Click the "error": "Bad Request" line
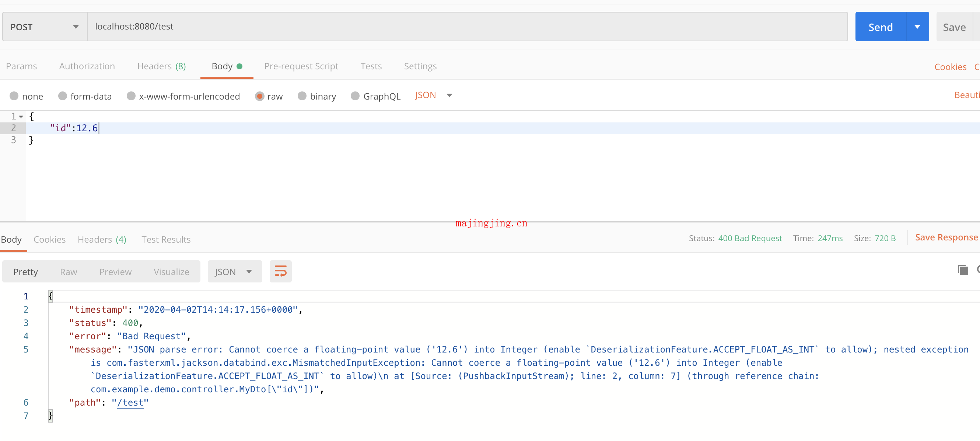The width and height of the screenshot is (980, 441). (129, 336)
